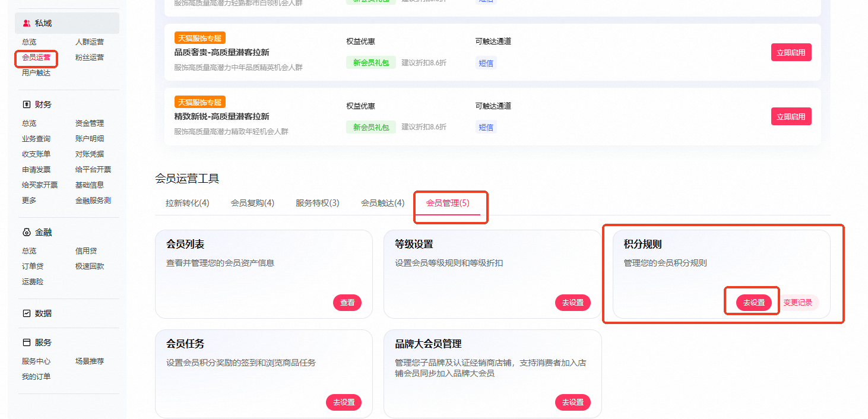Open 给平台开票
This screenshot has height=419, width=868.
coord(93,170)
